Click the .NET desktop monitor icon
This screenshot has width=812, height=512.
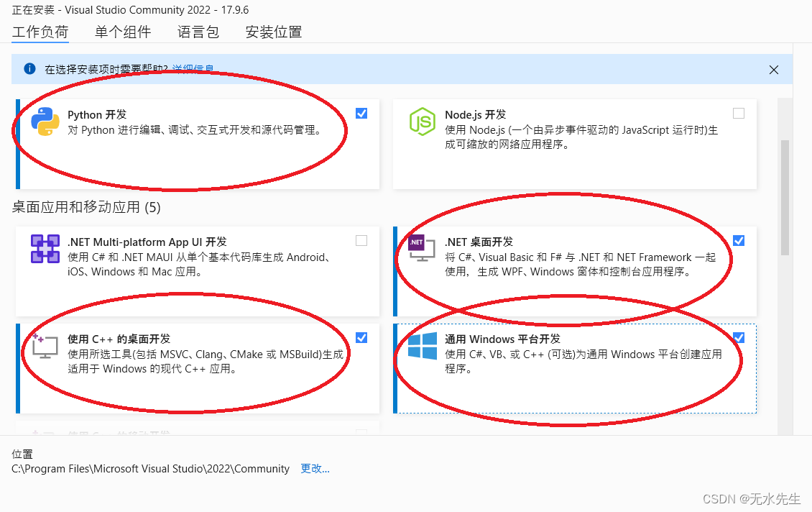coord(422,249)
